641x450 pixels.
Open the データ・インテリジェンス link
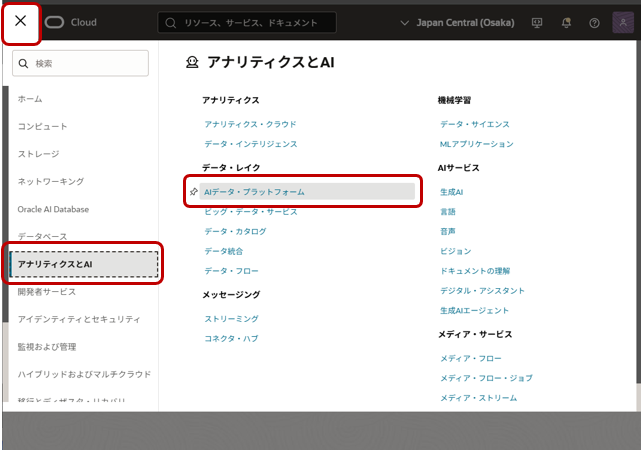pos(251,143)
